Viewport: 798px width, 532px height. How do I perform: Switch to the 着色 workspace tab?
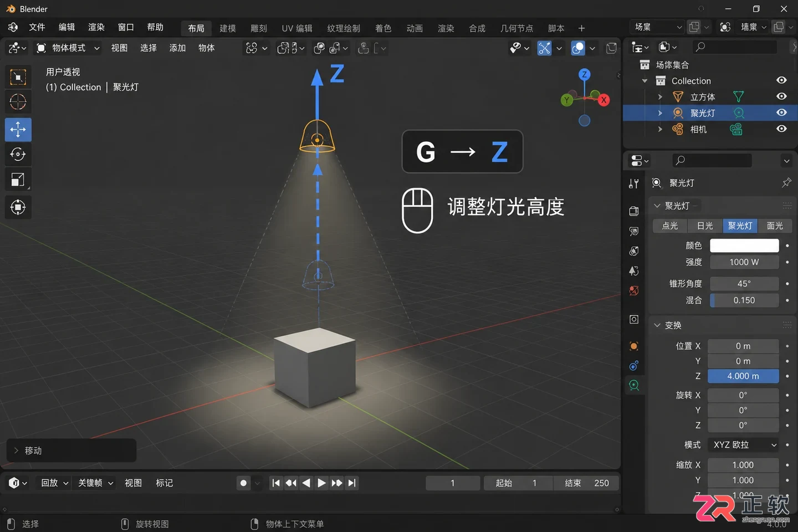point(383,28)
